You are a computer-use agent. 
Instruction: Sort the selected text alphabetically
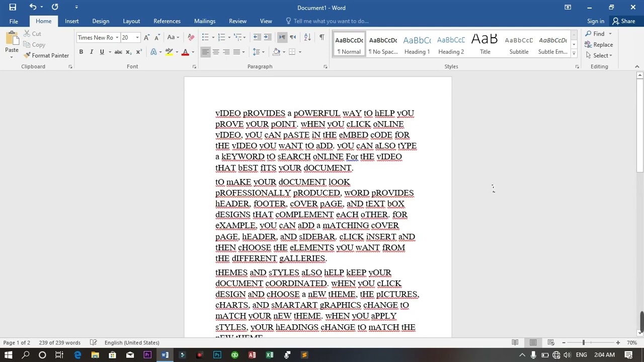click(307, 37)
